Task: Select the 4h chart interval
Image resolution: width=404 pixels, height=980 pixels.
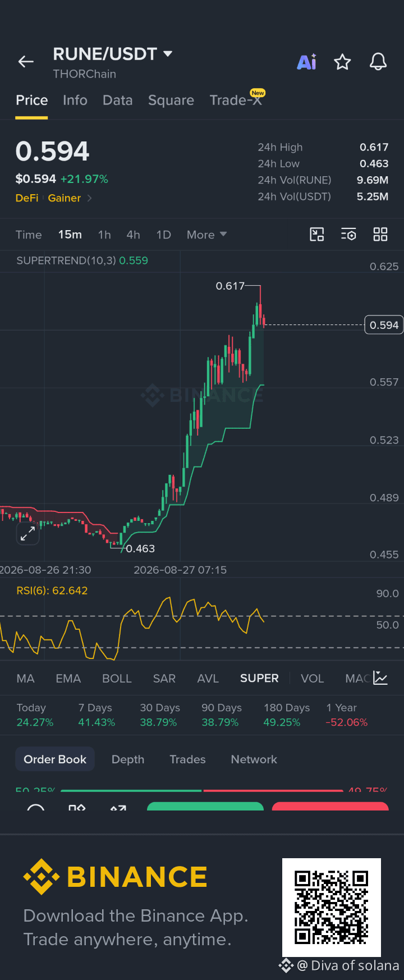Action: pos(133,235)
